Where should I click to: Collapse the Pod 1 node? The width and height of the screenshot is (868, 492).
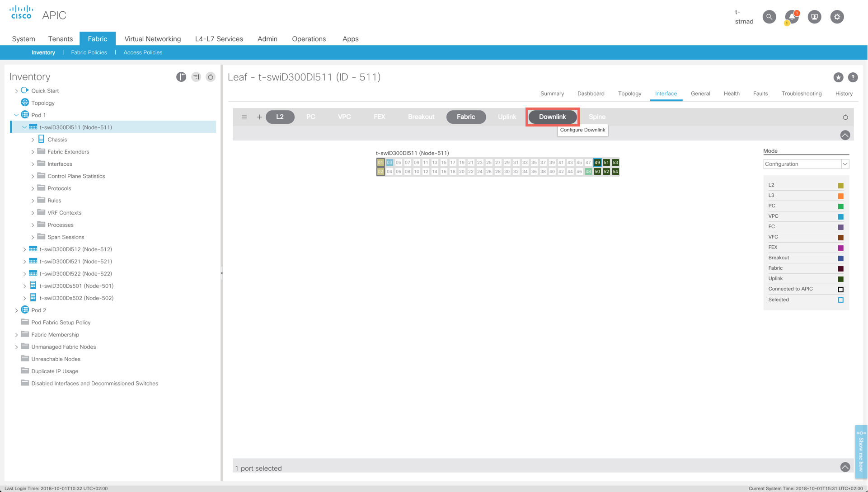(x=16, y=115)
